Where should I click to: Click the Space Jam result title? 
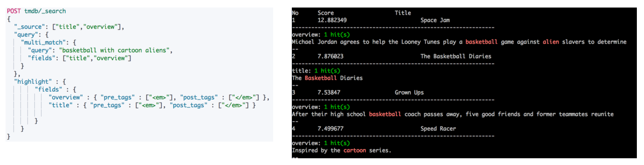point(435,20)
